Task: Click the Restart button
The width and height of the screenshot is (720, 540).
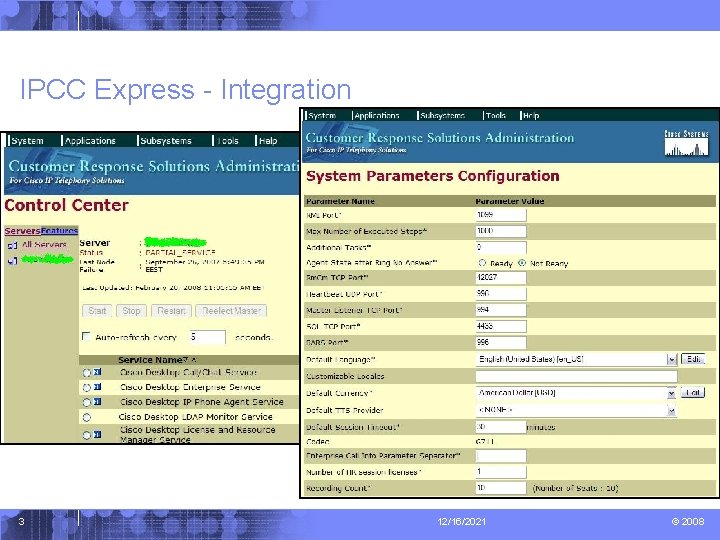Action: click(x=171, y=311)
